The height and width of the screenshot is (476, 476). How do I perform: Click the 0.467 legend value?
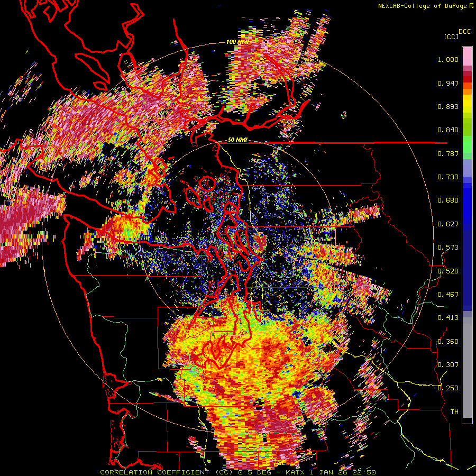pos(448,295)
